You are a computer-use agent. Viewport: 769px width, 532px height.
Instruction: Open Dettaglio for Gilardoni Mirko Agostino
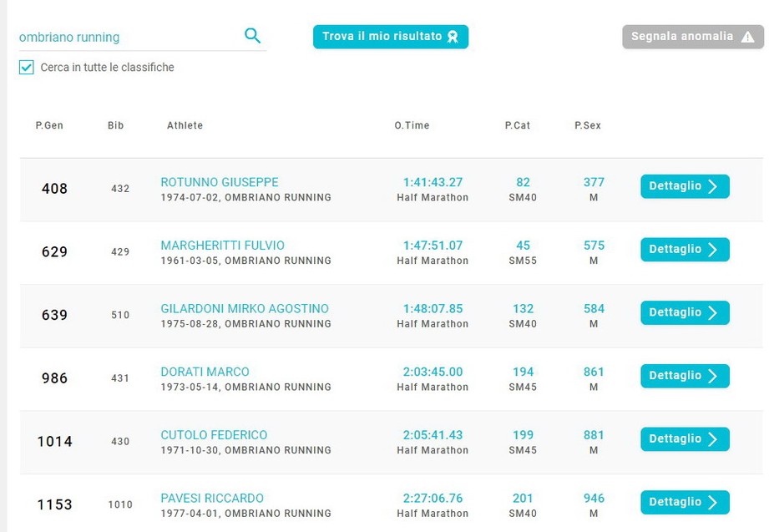point(685,312)
